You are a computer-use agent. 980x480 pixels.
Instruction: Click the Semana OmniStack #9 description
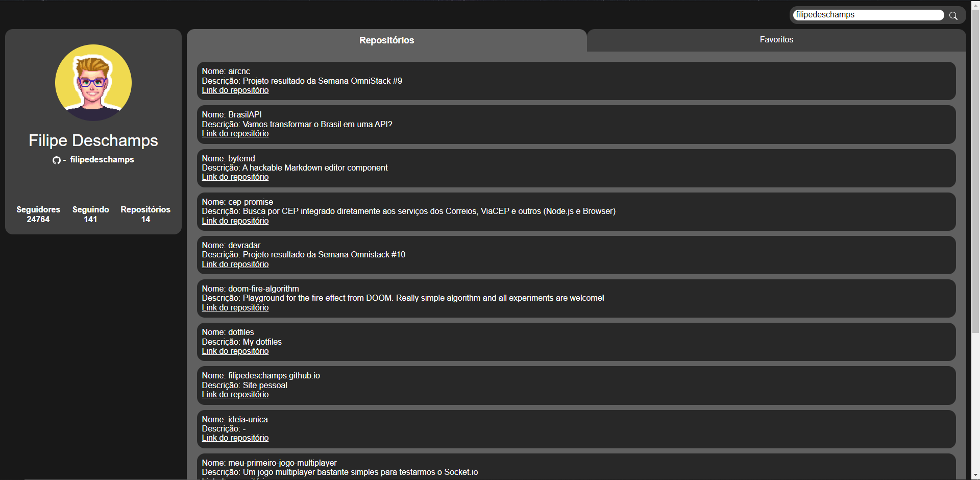pyautogui.click(x=302, y=81)
